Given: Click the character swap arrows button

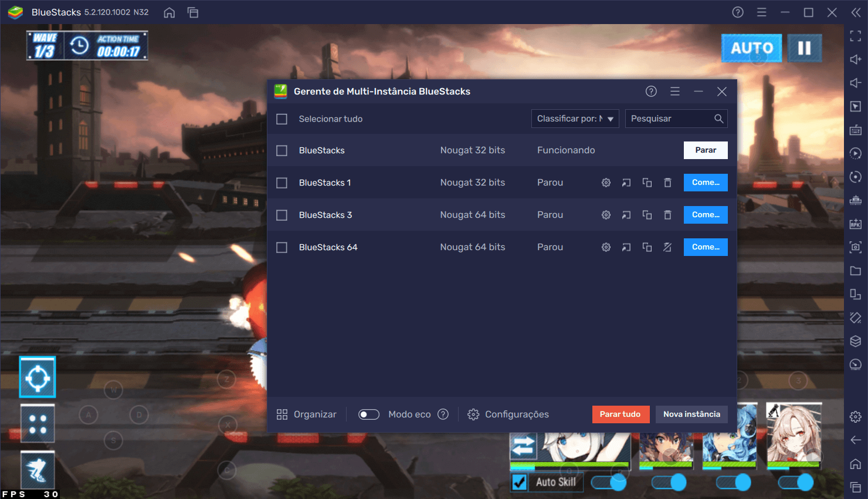Looking at the screenshot, I should [523, 446].
